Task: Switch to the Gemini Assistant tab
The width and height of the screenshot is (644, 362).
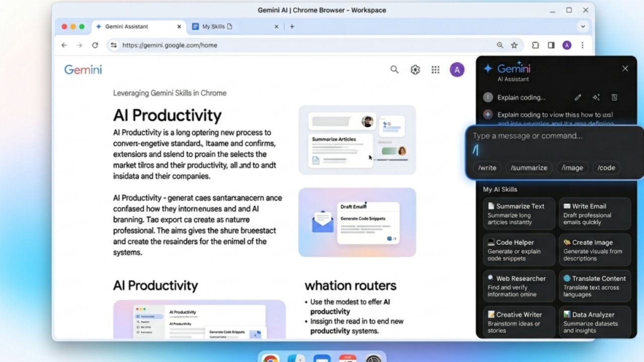Action: point(138,27)
